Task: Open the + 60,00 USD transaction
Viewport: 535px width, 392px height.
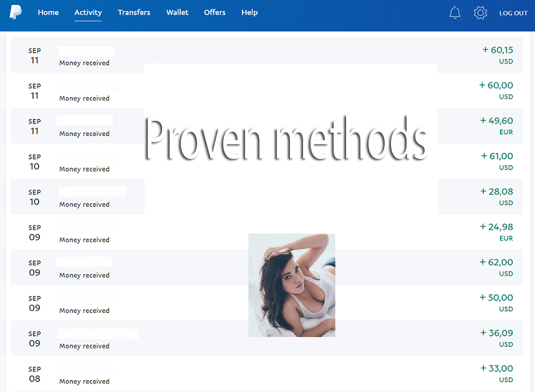Action: [x=267, y=90]
